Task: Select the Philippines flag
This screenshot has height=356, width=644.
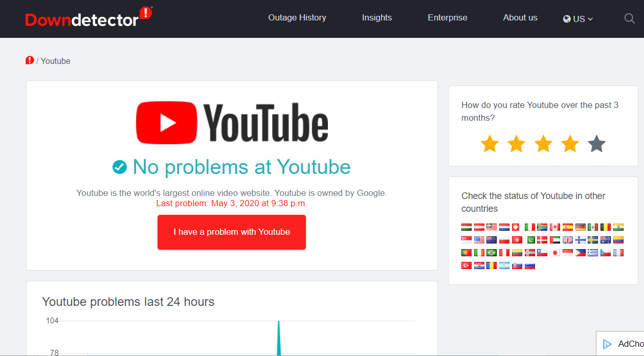Action: pyautogui.click(x=581, y=253)
